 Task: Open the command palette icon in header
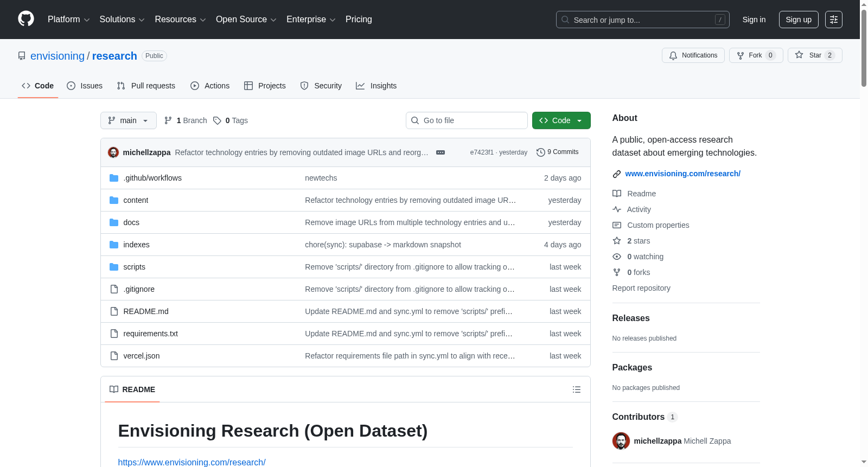(x=833, y=20)
